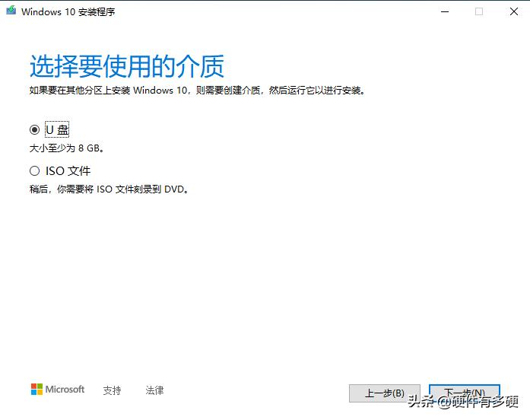Viewport: 530px width, 420px height.
Task: Click the 下一步(N) next button
Action: (465, 393)
